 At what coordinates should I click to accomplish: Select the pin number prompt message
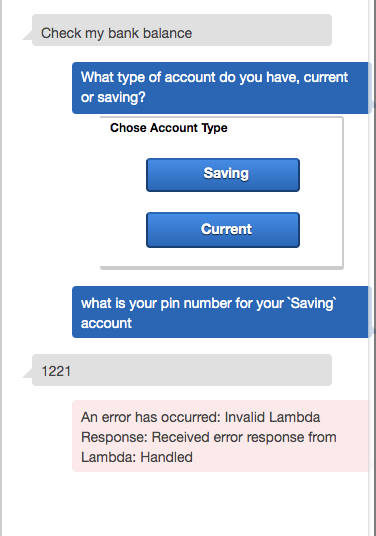click(221, 312)
